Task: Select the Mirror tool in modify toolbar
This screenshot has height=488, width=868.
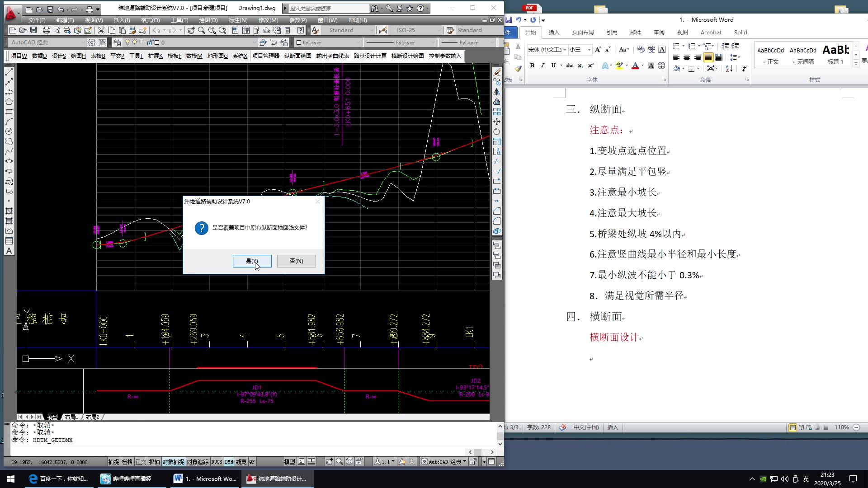Action: point(497,92)
